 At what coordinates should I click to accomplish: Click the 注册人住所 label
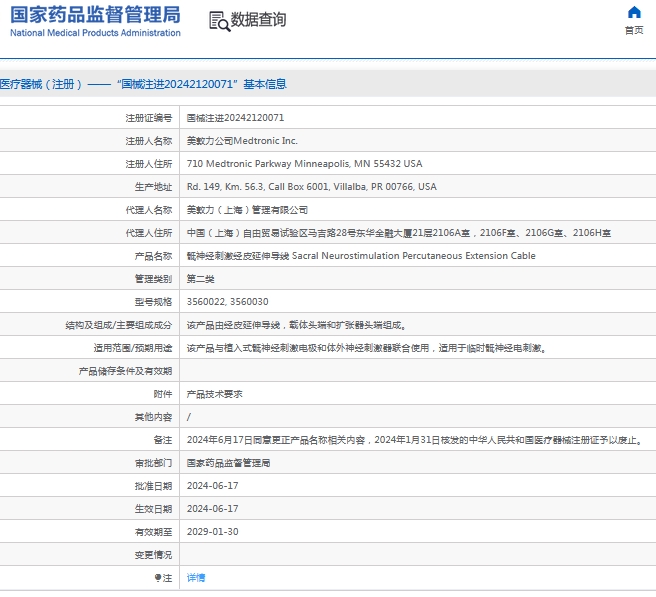[149, 164]
